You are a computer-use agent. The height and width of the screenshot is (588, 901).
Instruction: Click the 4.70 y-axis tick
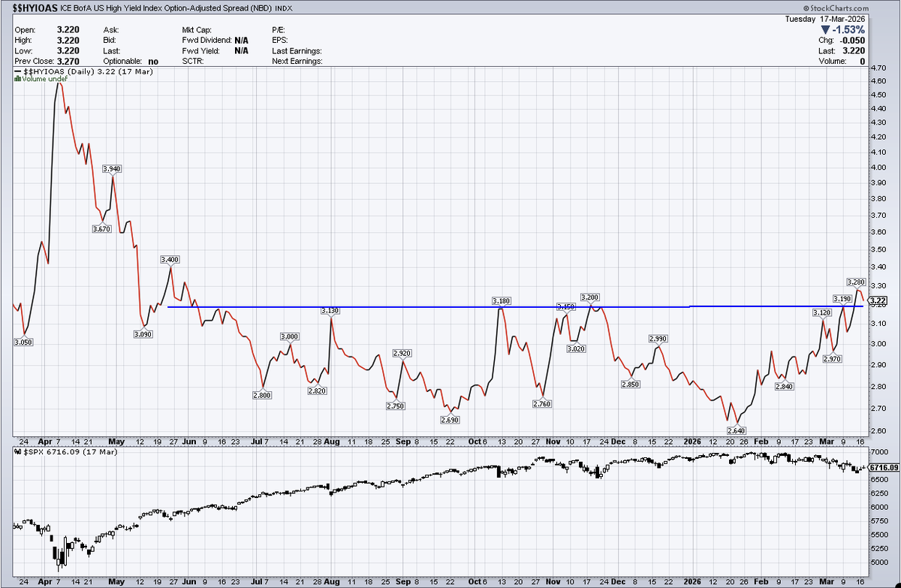(879, 68)
